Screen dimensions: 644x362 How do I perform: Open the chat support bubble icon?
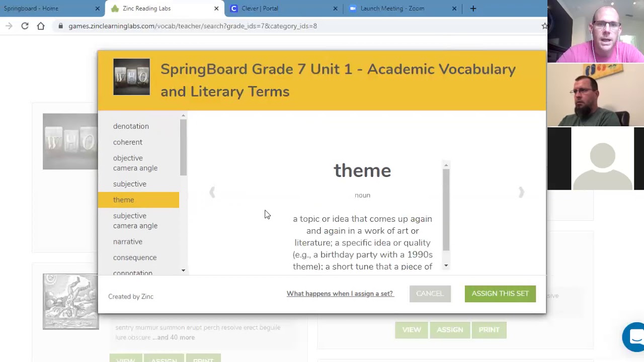click(x=634, y=337)
